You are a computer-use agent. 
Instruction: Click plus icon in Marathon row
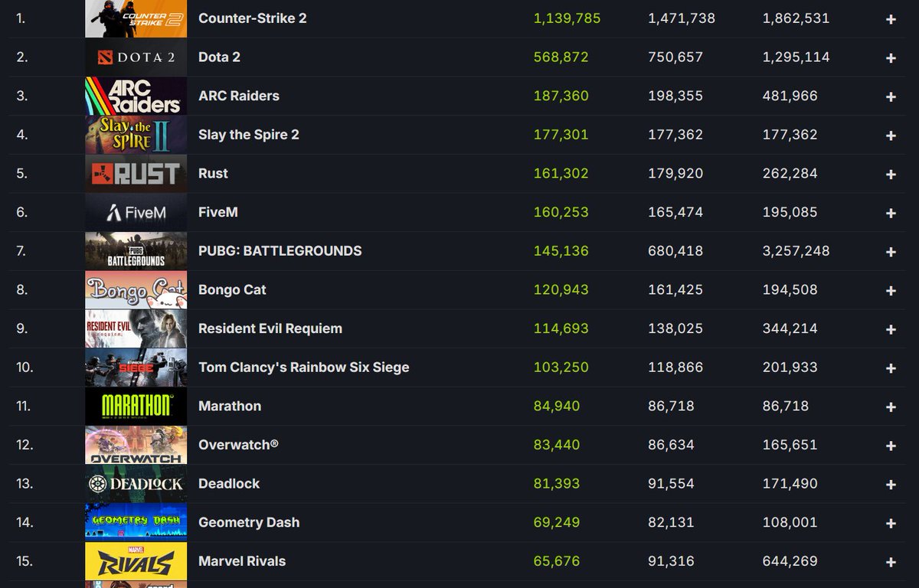[891, 407]
